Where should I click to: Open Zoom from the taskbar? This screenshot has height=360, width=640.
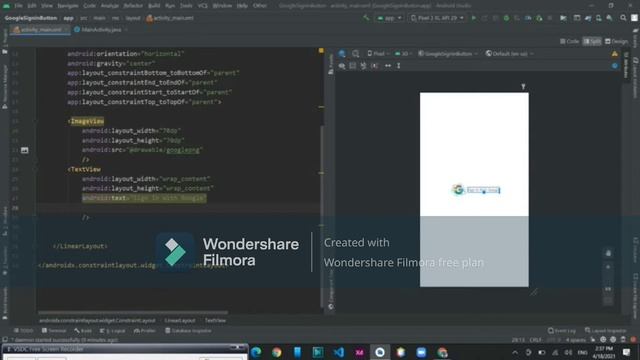coord(421,352)
